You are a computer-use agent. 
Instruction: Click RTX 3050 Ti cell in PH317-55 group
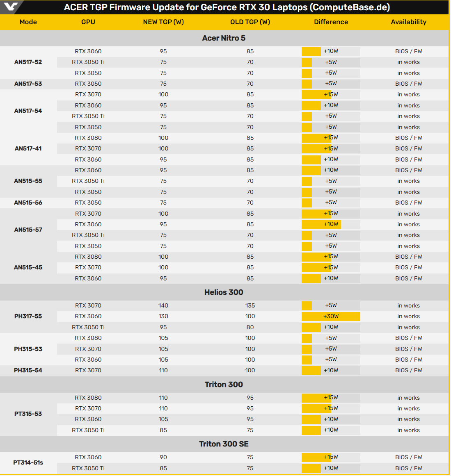point(88,327)
